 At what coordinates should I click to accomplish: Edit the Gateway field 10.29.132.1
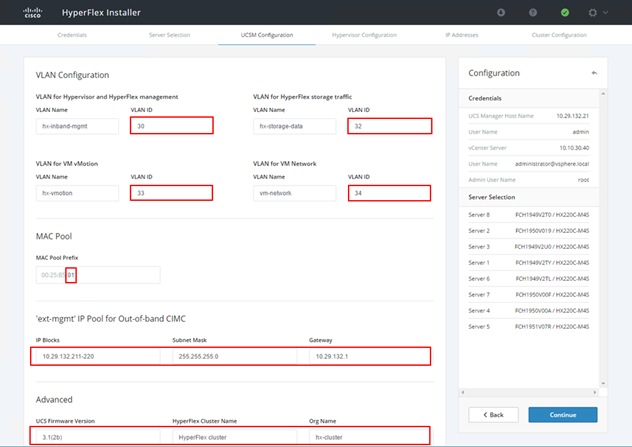[369, 356]
